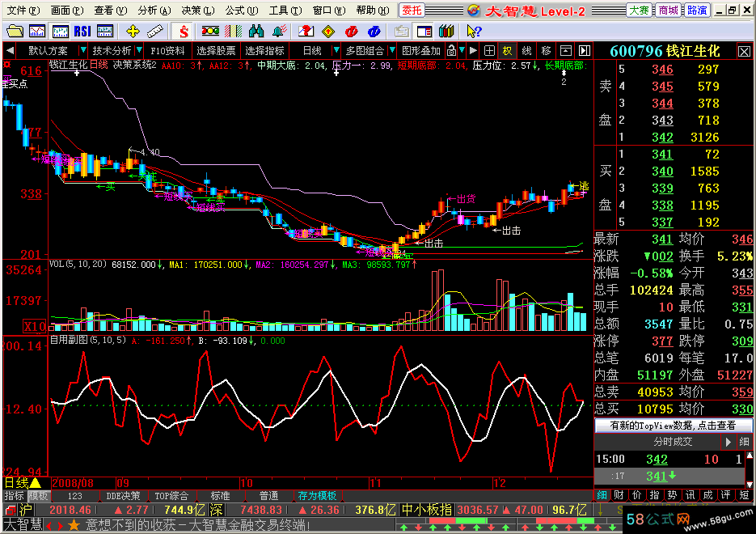Screen dimensions: 756x534
Task: Click the yellow four-way move arrows icon
Action: click(x=133, y=32)
